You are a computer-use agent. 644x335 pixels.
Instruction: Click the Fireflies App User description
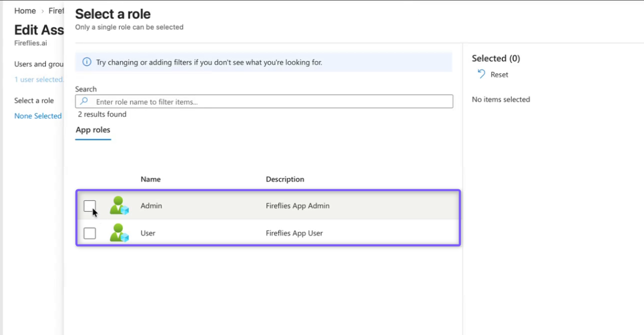click(294, 233)
